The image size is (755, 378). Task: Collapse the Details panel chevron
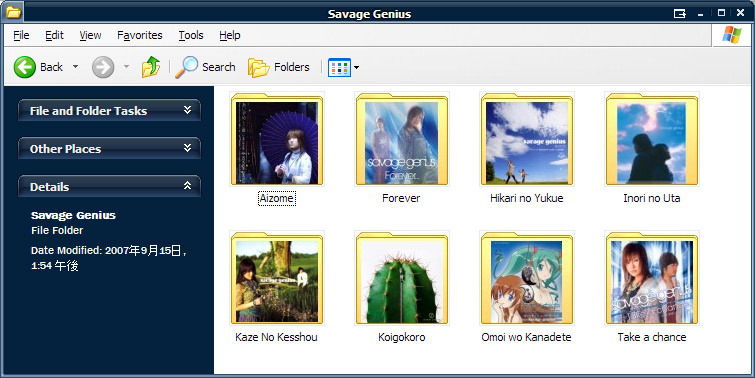(x=187, y=186)
